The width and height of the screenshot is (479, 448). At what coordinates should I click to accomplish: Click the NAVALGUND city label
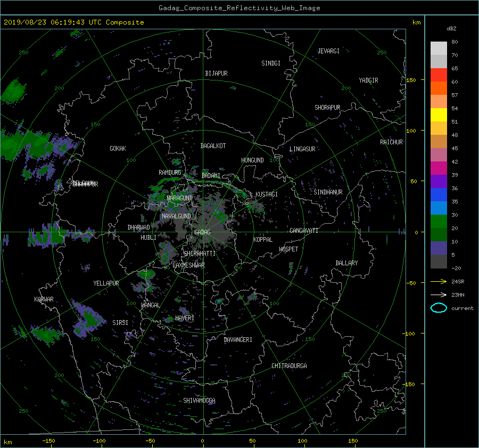pos(176,216)
